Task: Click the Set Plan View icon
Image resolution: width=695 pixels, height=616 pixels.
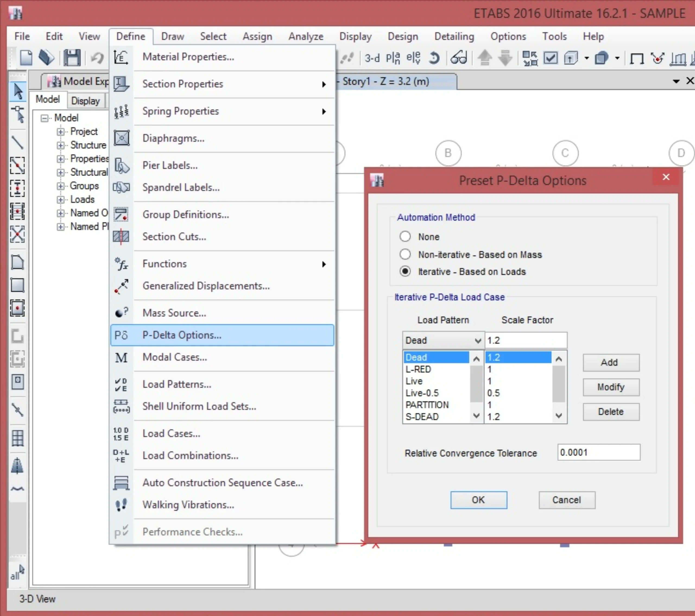Action: click(393, 58)
